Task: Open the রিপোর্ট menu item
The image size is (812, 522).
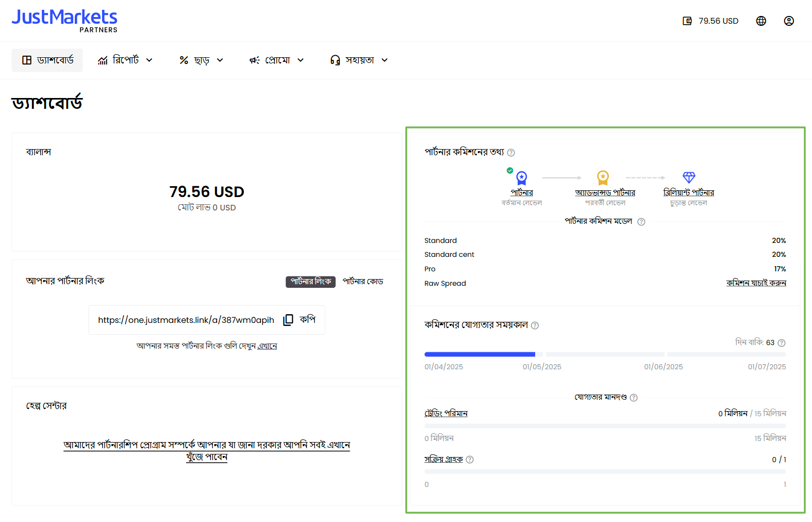Action: [125, 60]
